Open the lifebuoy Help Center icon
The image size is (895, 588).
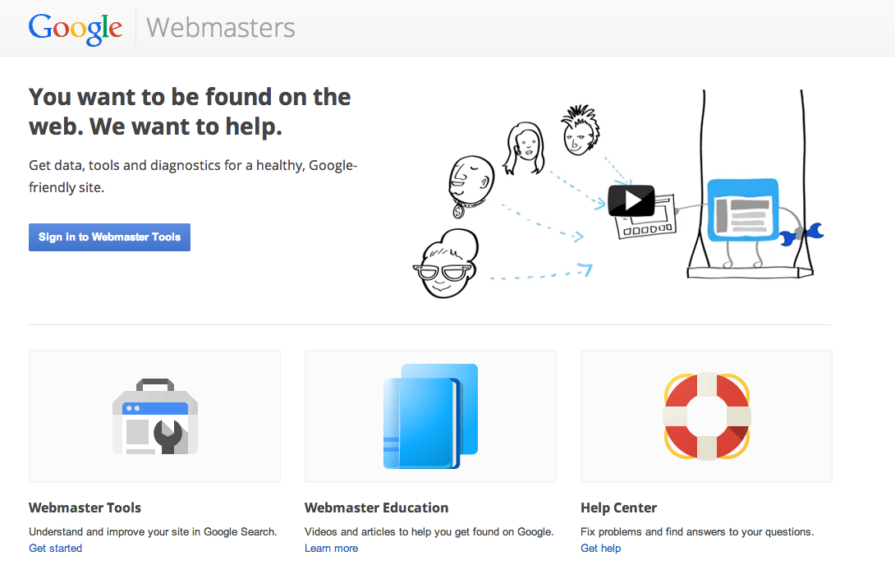coord(707,416)
